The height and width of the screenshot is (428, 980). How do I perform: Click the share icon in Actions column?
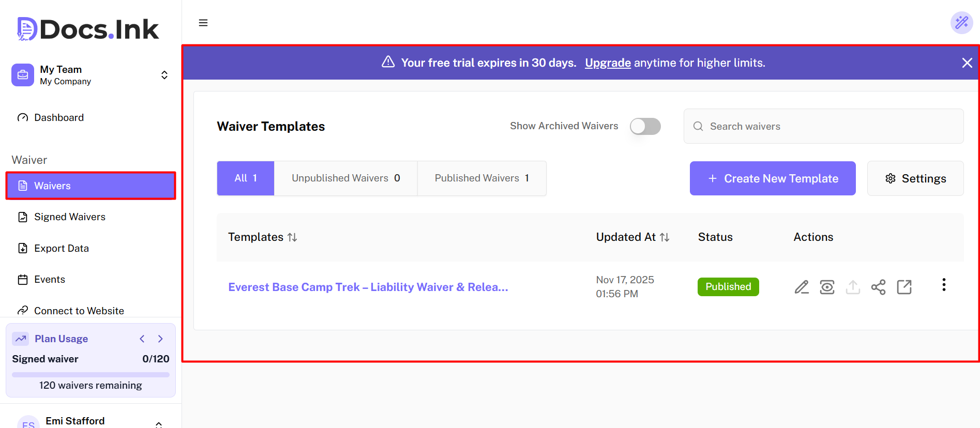pyautogui.click(x=878, y=287)
